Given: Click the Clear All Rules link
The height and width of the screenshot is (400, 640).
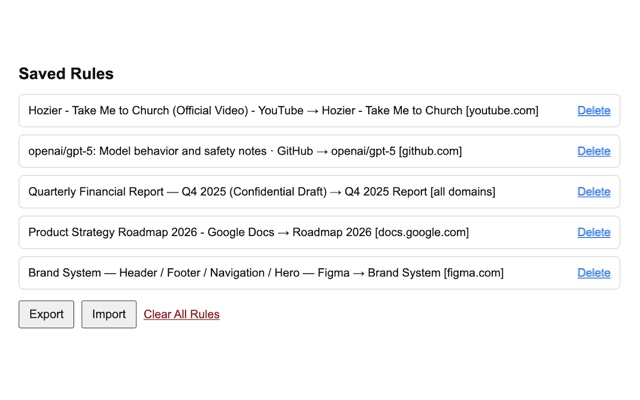Looking at the screenshot, I should click(181, 314).
